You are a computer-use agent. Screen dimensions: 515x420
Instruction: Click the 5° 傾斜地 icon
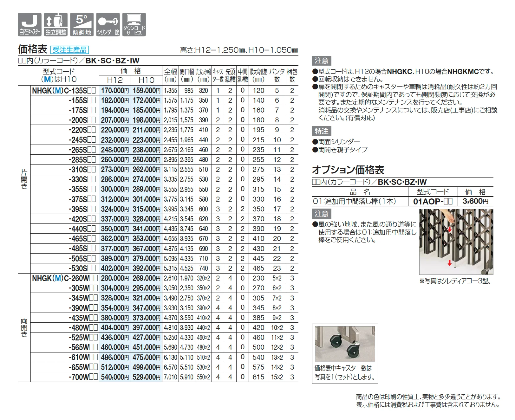82,24
